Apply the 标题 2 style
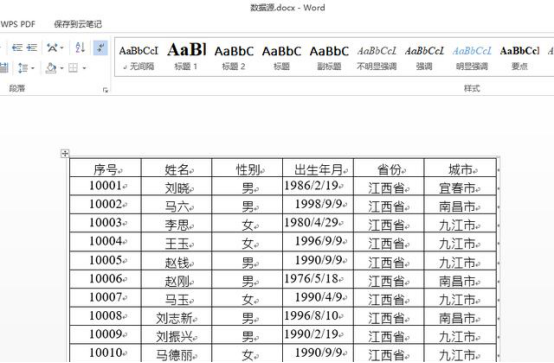Screen dimensions: 554x363 [234, 57]
